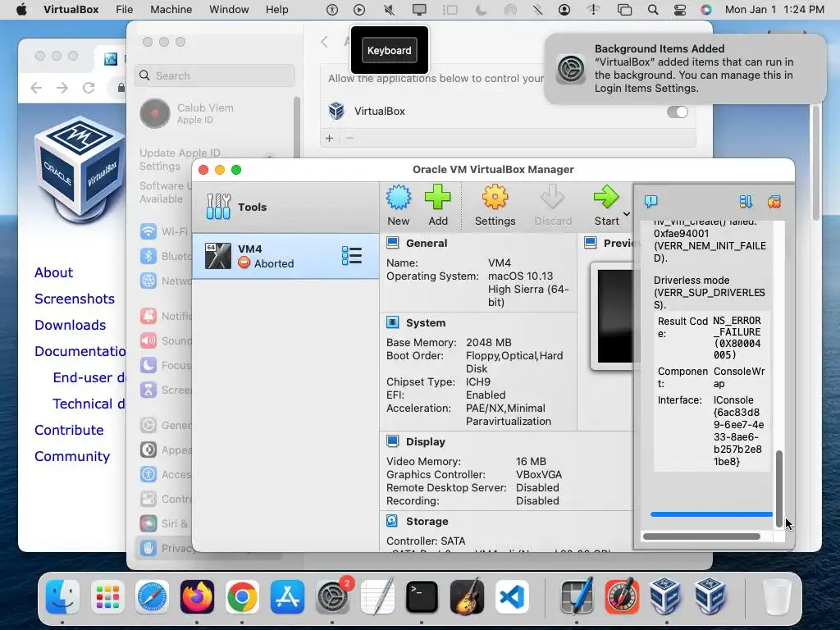This screenshot has height=630, width=840.
Task: Open Spotlight search in menu bar
Action: (x=652, y=9)
